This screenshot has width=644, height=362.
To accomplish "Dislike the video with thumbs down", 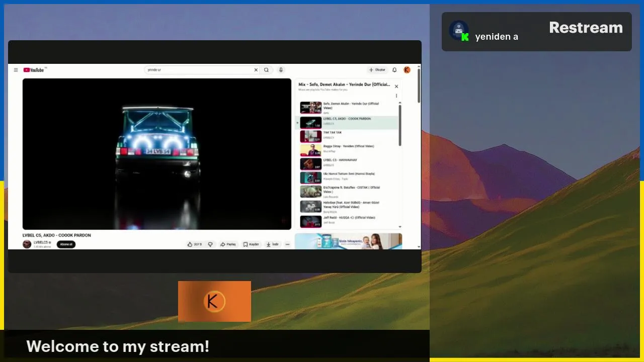I will coord(210,244).
